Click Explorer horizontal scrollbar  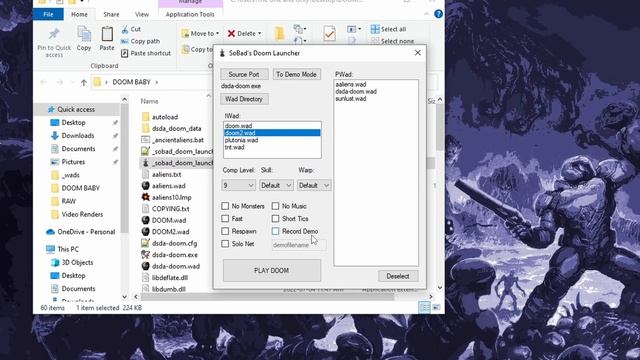(x=267, y=297)
